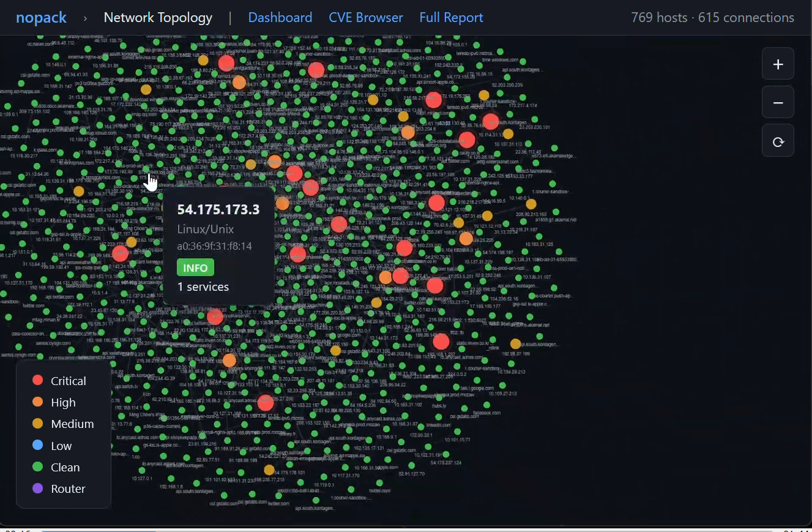The image size is (812, 532).
Task: Open the Full Report page
Action: point(452,17)
